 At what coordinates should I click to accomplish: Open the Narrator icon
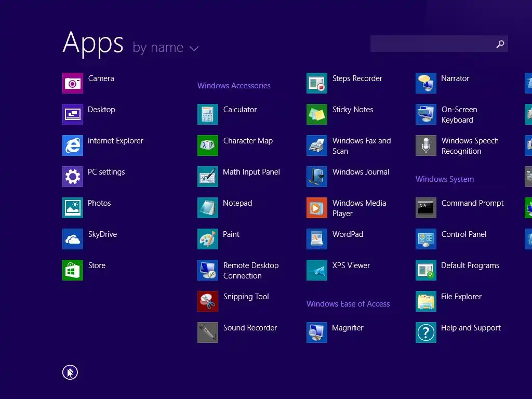pyautogui.click(x=426, y=83)
